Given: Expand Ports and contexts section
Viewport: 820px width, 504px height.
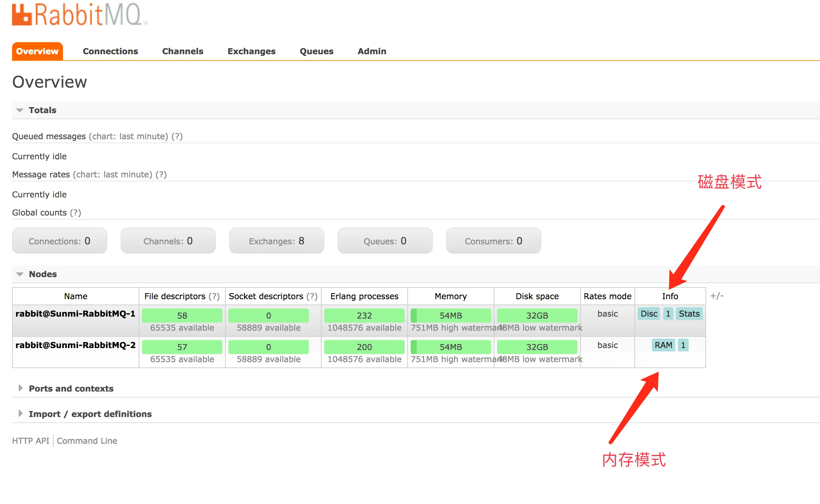Looking at the screenshot, I should click(71, 389).
